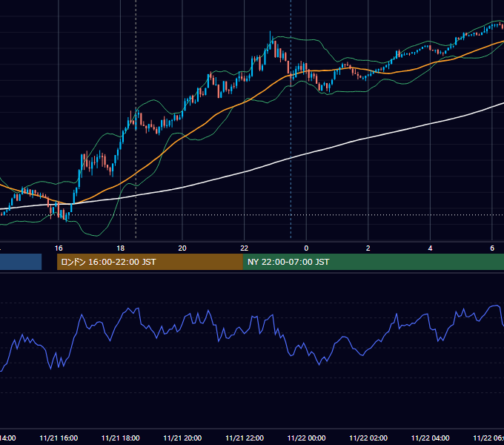Image resolution: width=504 pixels, height=445 pixels.
Task: Click the 11/22 02:00 date label
Action: click(x=368, y=438)
